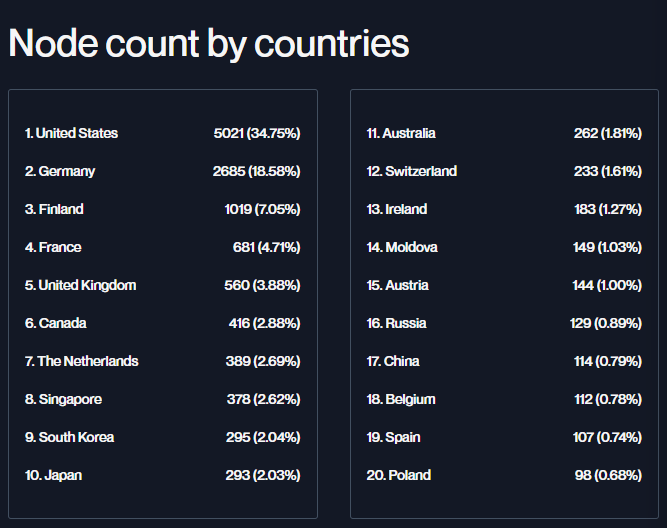Screen dimensions: 667x528
Task: Select the France list entry
Action: tap(53, 247)
